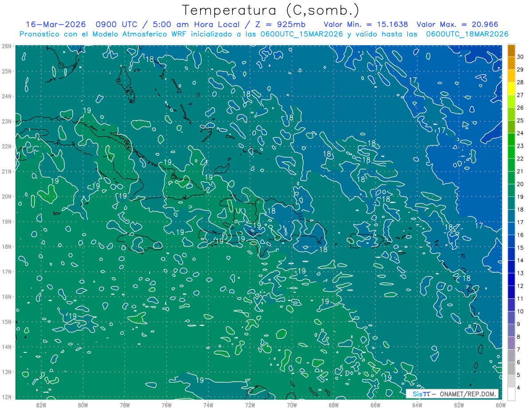Click the "70W" longitude label
This screenshot has width=532, height=411.
292,405
